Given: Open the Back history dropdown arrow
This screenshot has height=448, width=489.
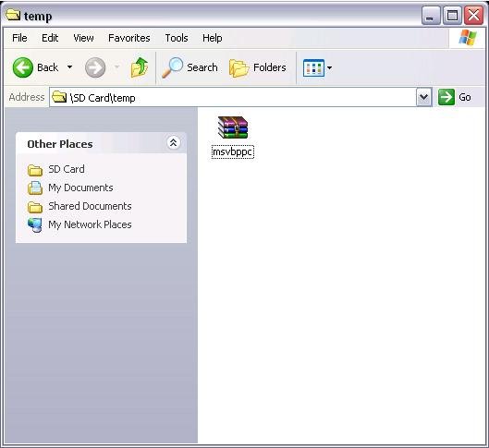Looking at the screenshot, I should point(70,67).
